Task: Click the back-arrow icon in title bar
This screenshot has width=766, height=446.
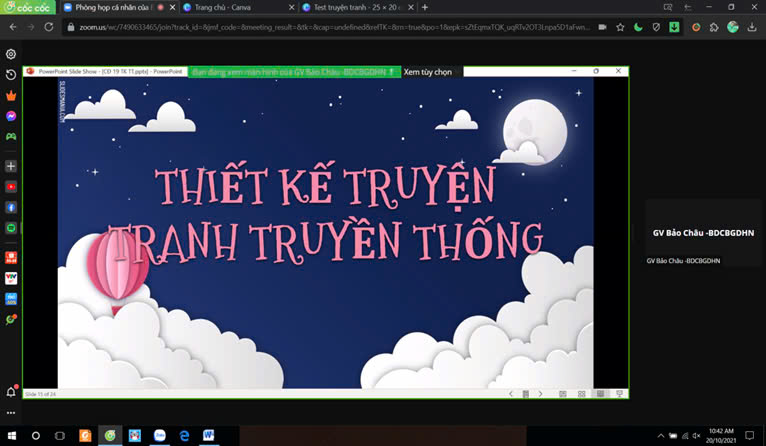Action: (x=688, y=7)
